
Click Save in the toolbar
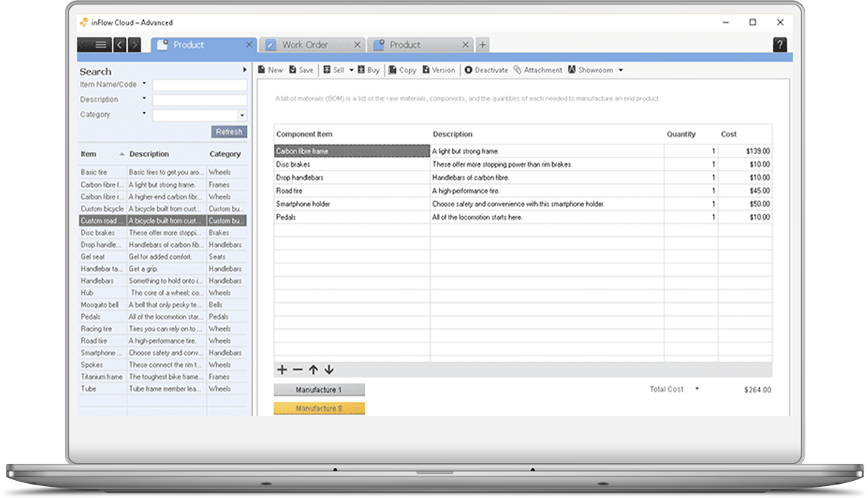click(301, 70)
